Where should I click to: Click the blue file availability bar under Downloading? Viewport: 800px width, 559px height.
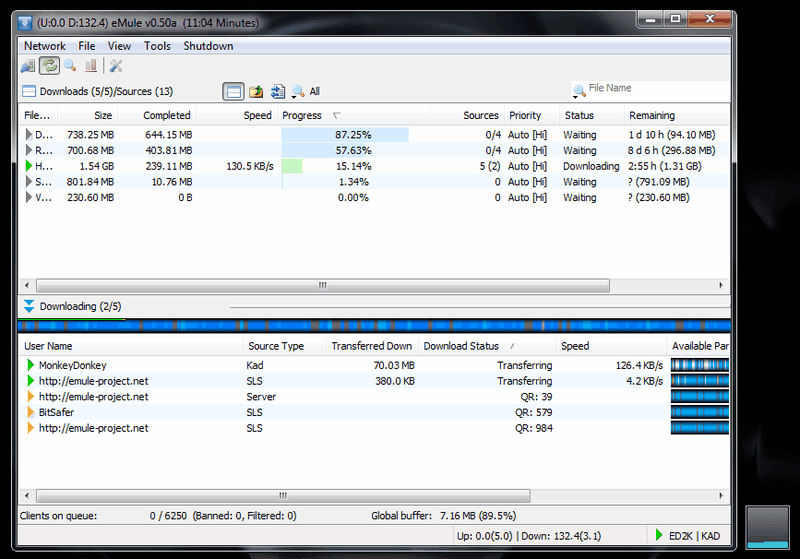tap(374, 325)
